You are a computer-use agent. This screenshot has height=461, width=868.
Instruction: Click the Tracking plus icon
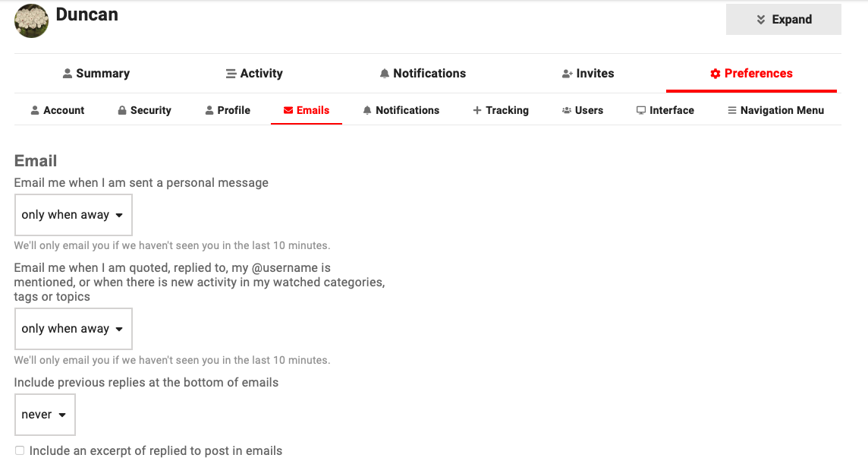tap(477, 110)
